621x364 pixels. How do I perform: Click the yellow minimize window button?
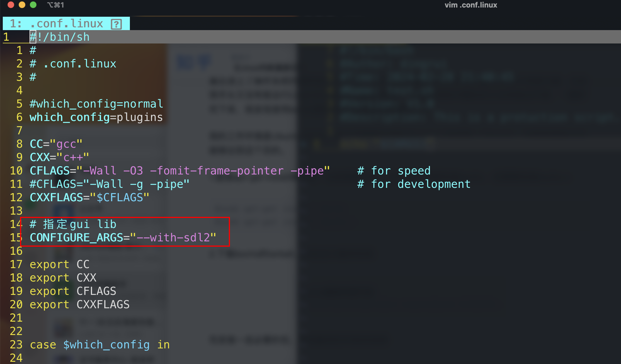click(x=22, y=5)
